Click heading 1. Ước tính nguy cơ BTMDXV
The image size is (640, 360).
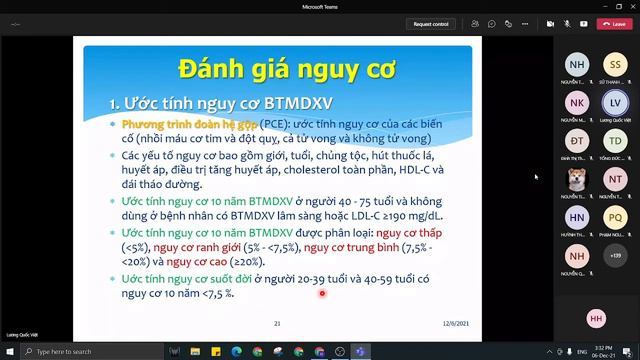[221, 103]
